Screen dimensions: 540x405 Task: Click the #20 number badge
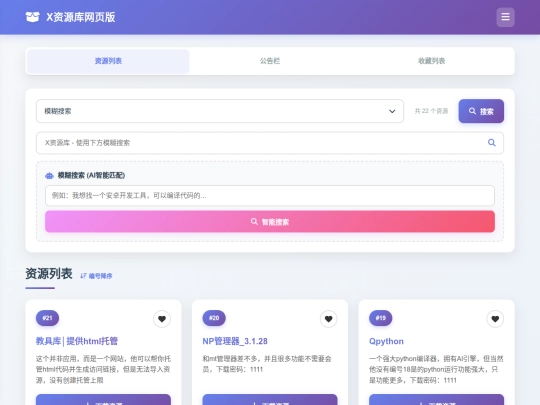(x=214, y=318)
